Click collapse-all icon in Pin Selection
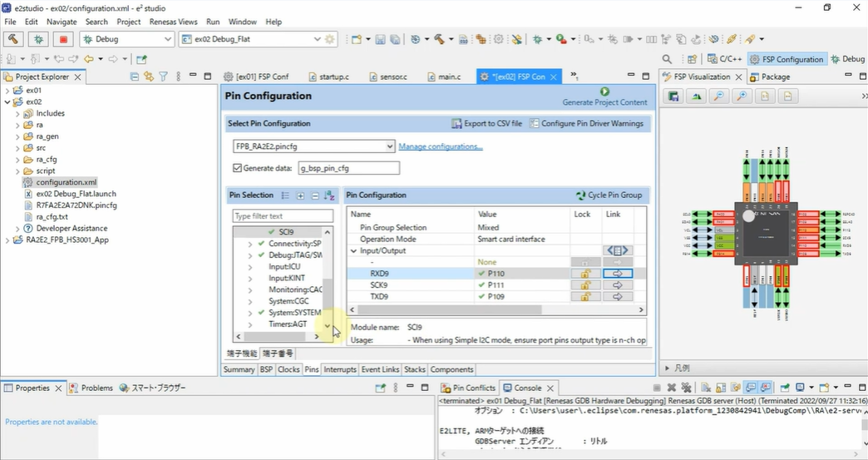868x460 pixels. coord(315,195)
